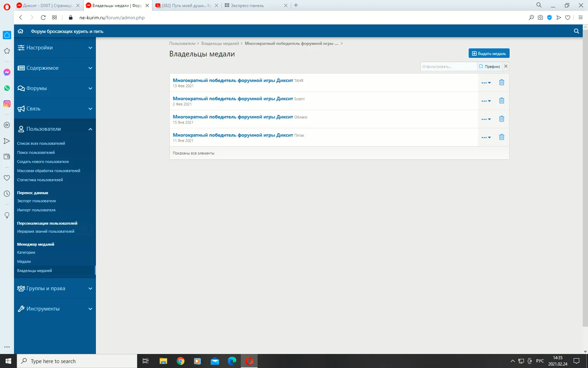
Task: Open Медали under medal manager
Action: (x=24, y=261)
